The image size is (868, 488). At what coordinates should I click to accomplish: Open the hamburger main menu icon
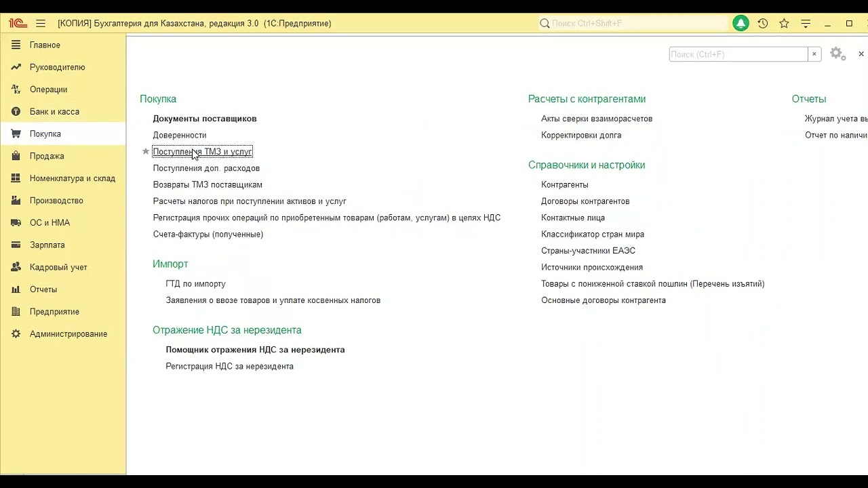pos(41,23)
